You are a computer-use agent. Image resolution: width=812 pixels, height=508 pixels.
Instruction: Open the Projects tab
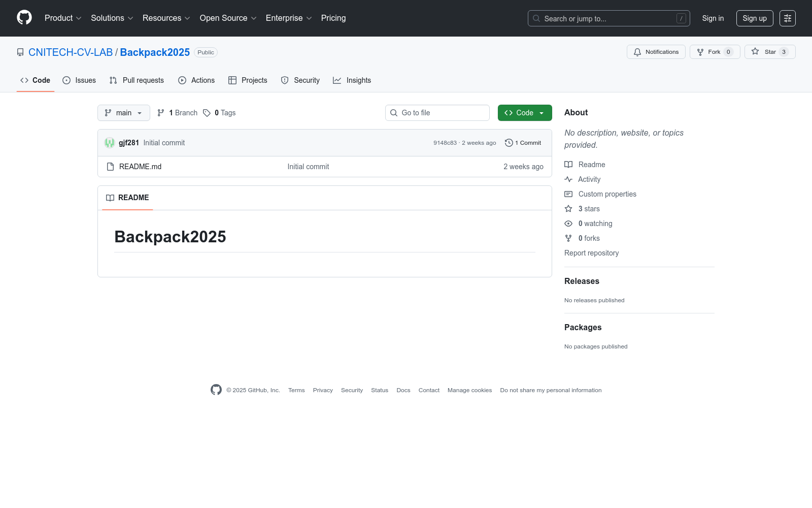248,80
